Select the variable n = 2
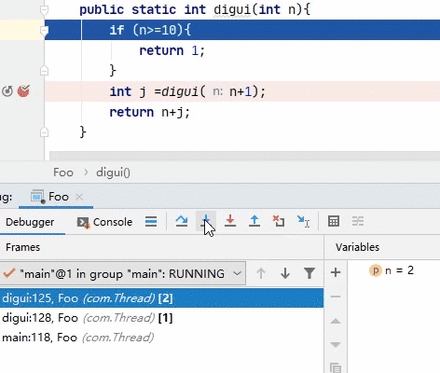The image size is (440, 373). 392,270
